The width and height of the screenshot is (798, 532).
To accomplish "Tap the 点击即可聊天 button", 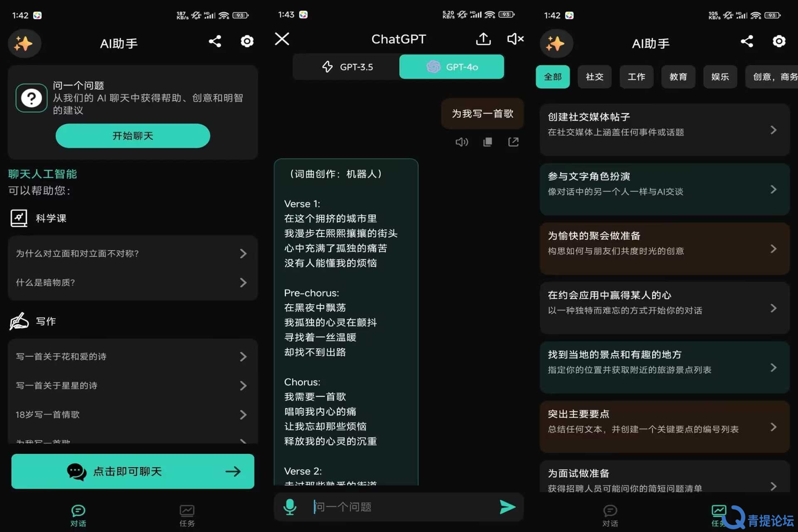I will 133,471.
